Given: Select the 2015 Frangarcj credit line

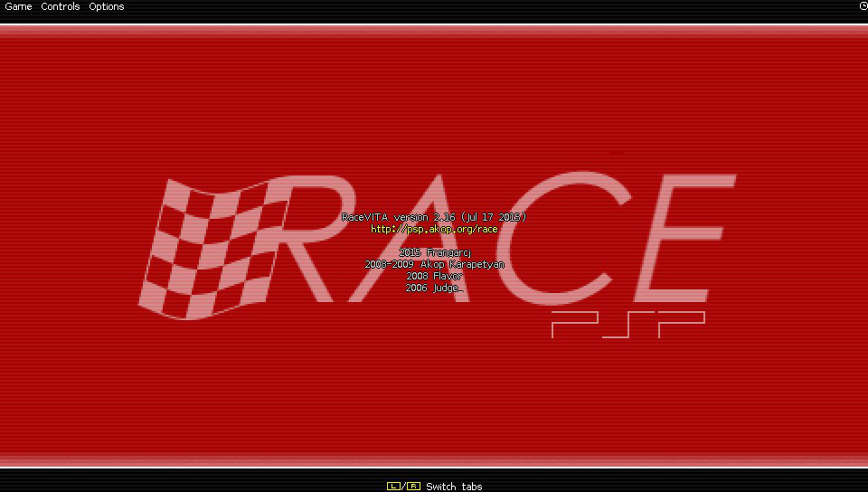Looking at the screenshot, I should click(x=434, y=252).
